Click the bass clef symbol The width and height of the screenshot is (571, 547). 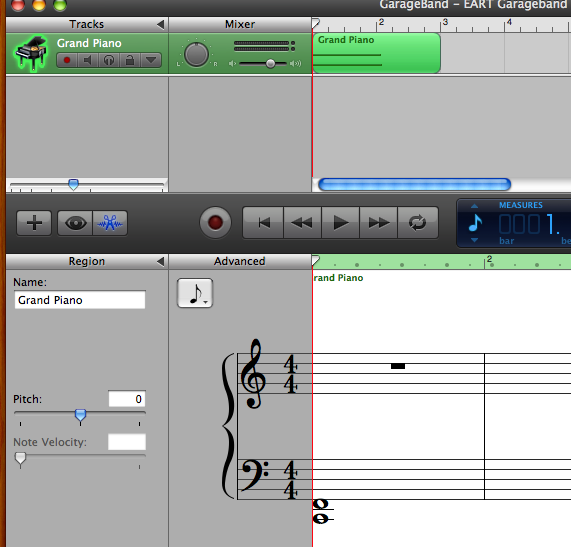255,475
